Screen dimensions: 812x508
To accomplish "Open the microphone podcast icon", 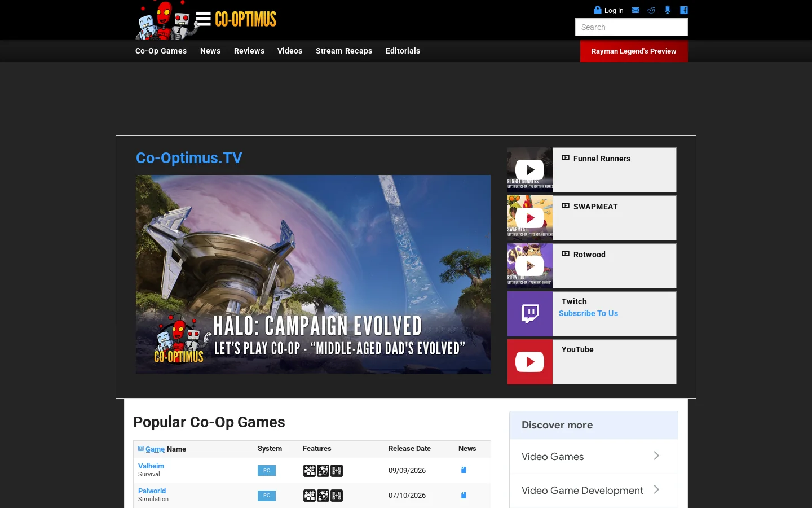I will coord(668,10).
